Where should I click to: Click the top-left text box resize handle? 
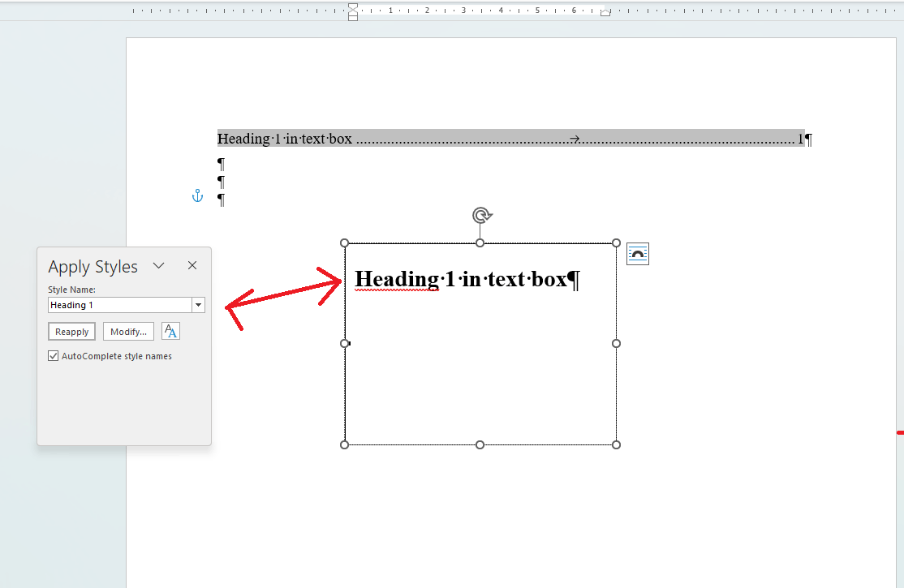pyautogui.click(x=345, y=243)
